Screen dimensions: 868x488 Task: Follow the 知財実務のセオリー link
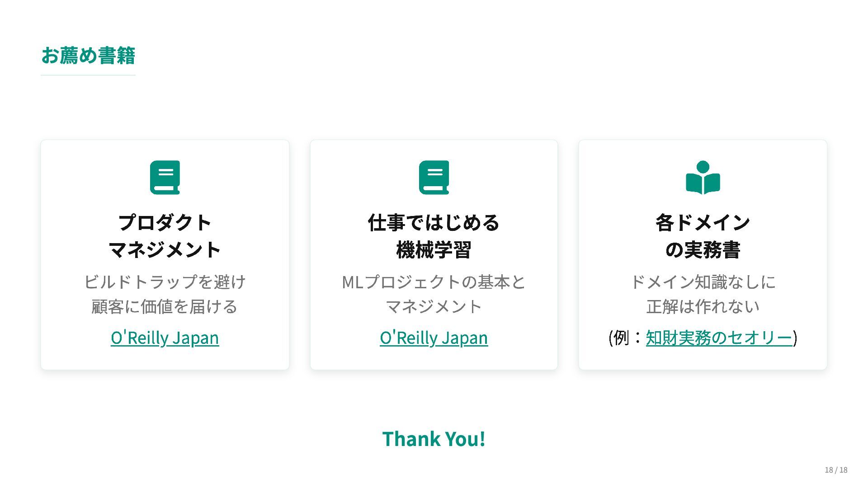point(719,338)
